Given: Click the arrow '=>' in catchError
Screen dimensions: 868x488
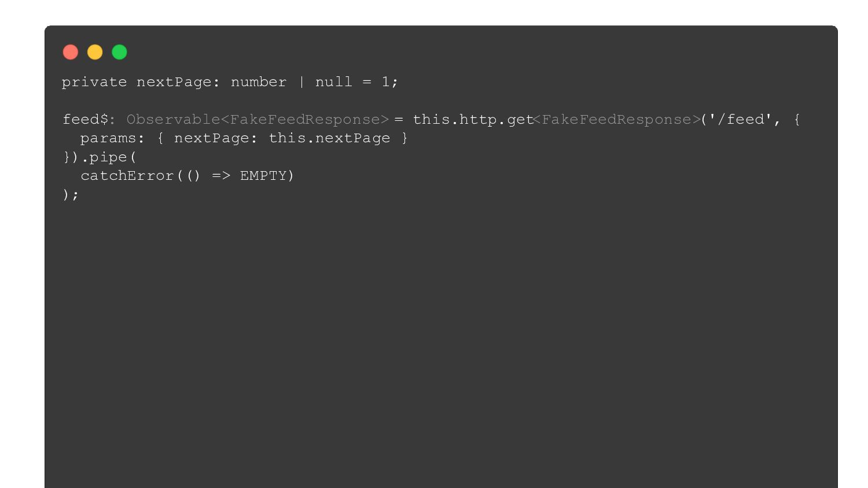Looking at the screenshot, I should click(221, 176).
